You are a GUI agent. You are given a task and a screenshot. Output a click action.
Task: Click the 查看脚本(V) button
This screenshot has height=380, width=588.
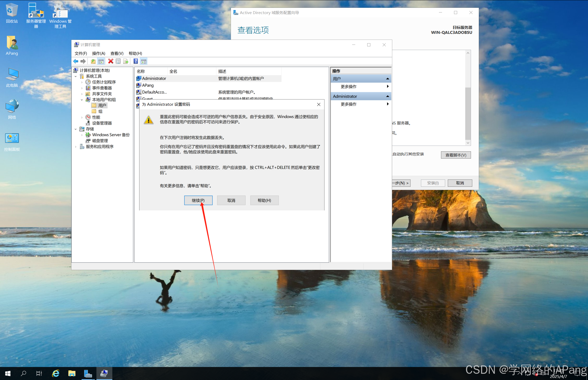[x=456, y=155]
